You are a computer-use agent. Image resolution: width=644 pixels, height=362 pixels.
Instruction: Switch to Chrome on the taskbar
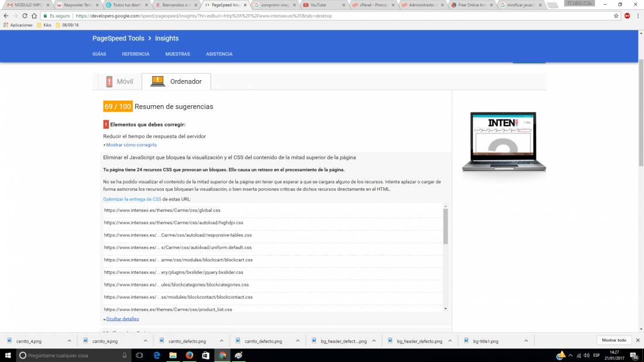222,355
